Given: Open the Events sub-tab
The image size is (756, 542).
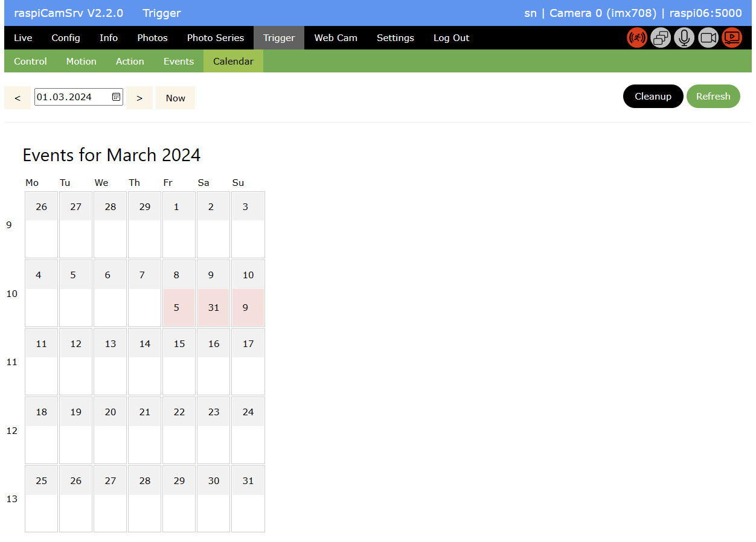Looking at the screenshot, I should 179,62.
